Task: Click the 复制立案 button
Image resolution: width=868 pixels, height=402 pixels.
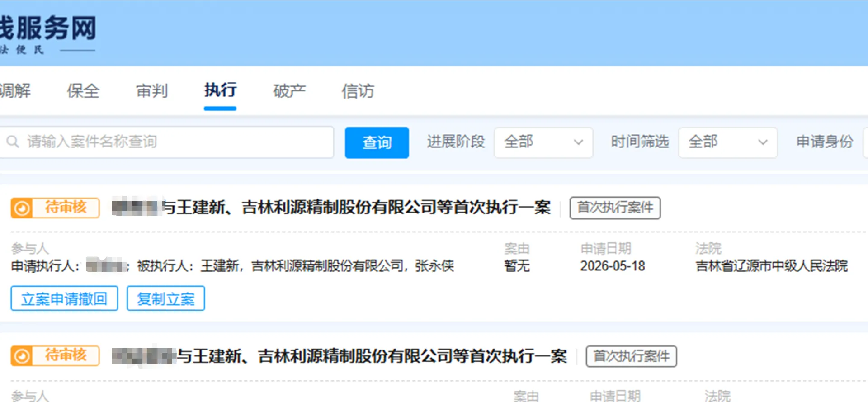Action: pyautogui.click(x=165, y=298)
